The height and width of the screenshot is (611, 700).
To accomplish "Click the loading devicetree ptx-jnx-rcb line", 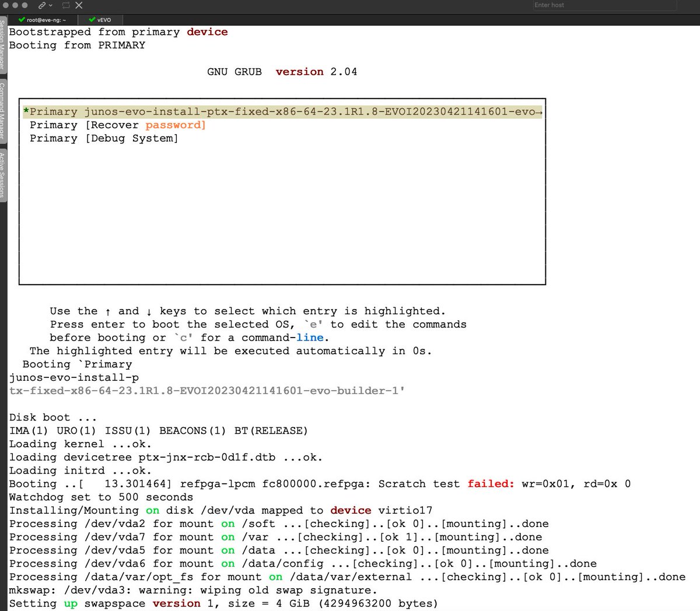I will click(x=166, y=458).
